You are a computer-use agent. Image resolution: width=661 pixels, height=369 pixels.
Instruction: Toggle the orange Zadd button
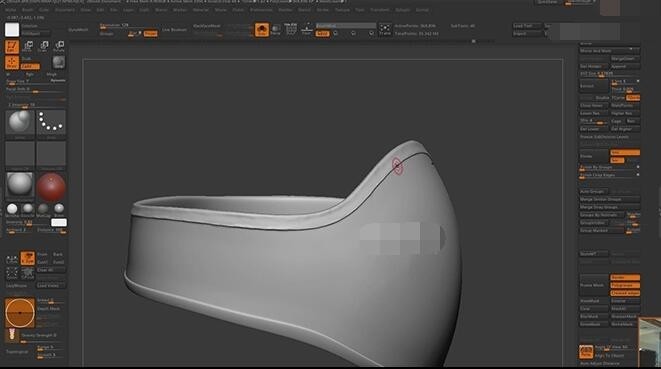tap(30, 67)
